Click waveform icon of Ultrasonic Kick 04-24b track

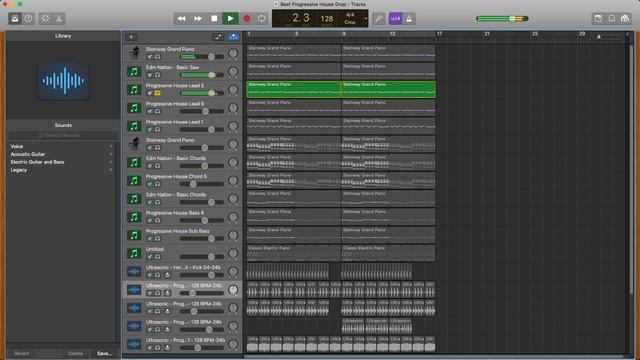tap(134, 271)
